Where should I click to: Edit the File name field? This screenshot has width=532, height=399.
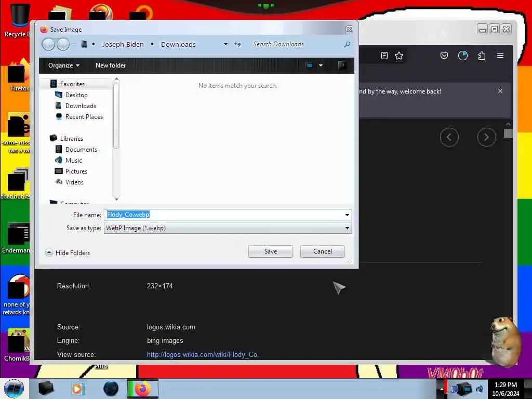click(x=223, y=215)
